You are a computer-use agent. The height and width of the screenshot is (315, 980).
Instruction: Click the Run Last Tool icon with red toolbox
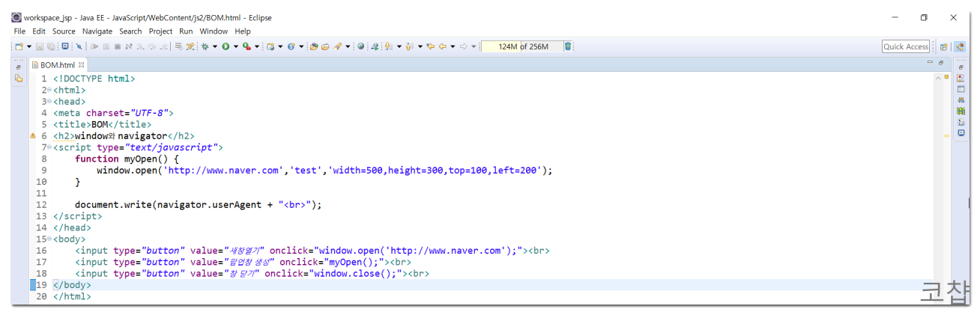point(246,46)
